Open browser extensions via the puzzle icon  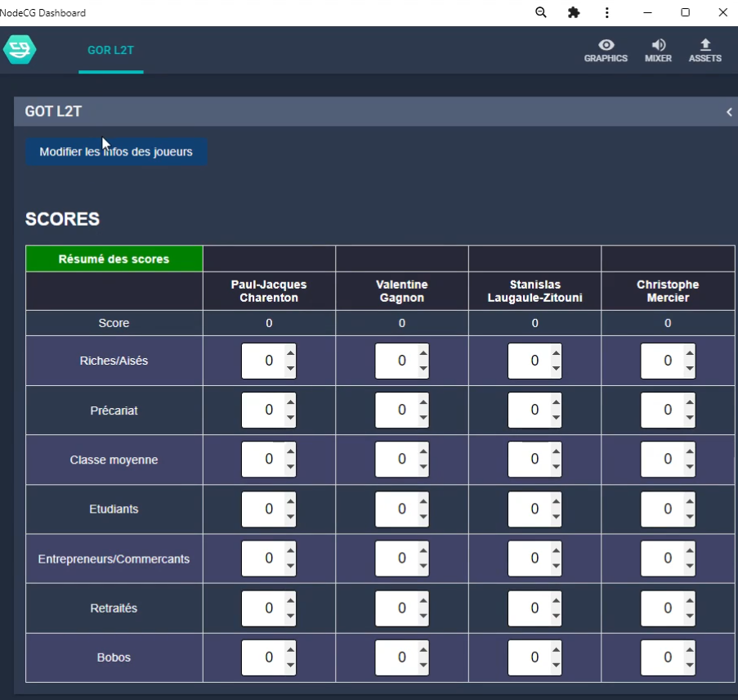coord(573,12)
